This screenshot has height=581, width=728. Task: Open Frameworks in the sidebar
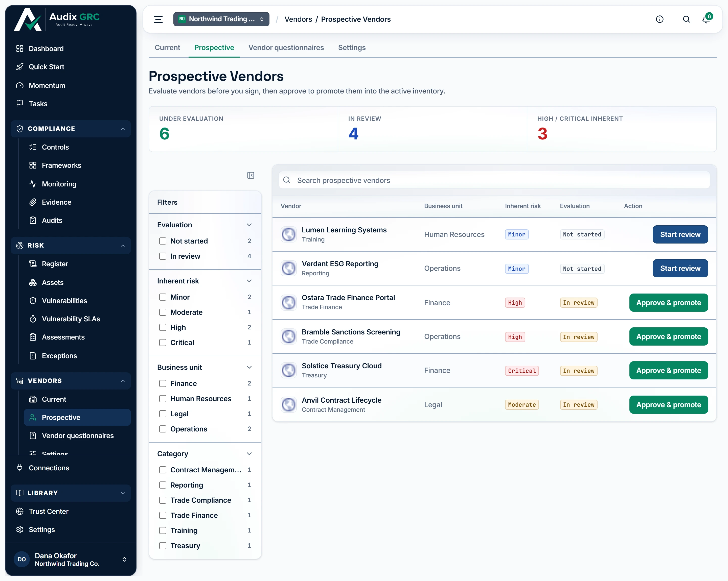[x=77, y=165]
